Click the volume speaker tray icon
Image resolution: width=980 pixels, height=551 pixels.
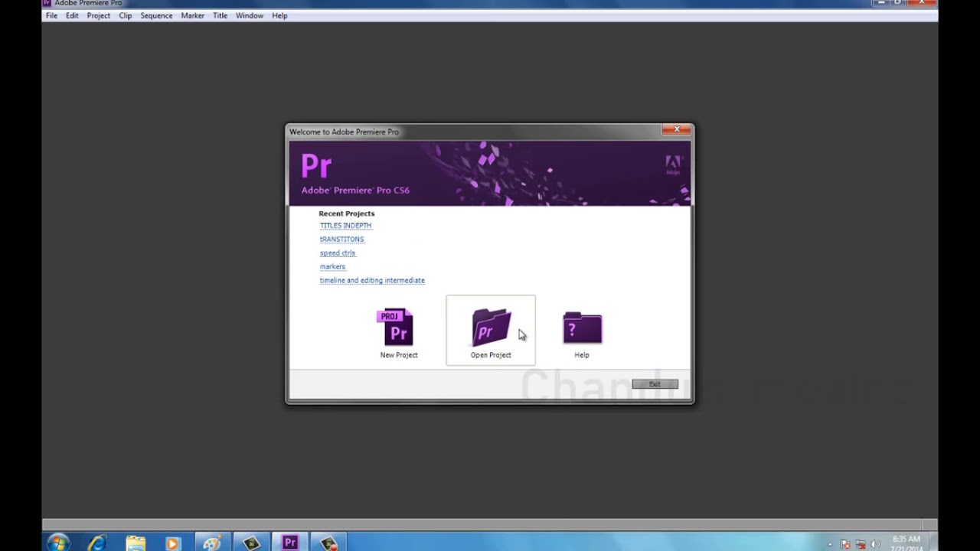point(875,544)
